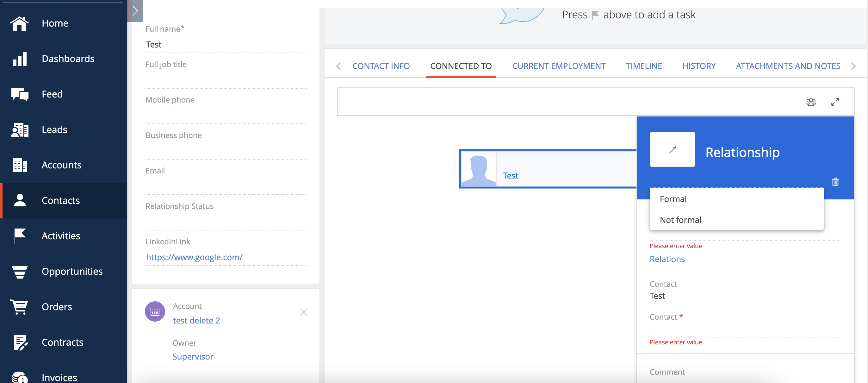Expand the relationship diagram to fullscreen

(x=835, y=102)
